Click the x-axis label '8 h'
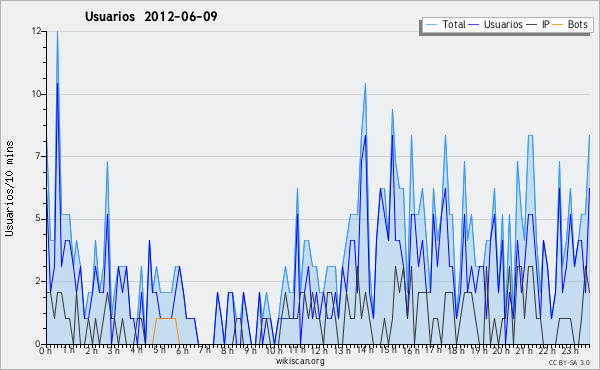 point(227,350)
